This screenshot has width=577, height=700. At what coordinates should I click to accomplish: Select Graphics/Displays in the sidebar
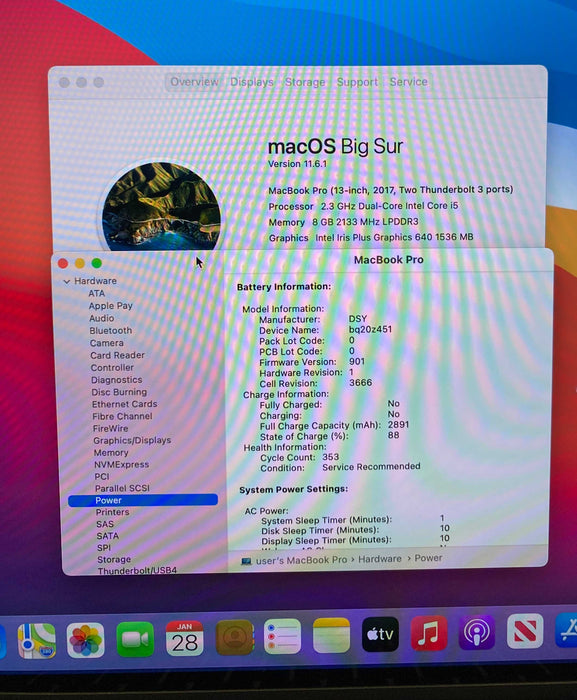coord(132,440)
